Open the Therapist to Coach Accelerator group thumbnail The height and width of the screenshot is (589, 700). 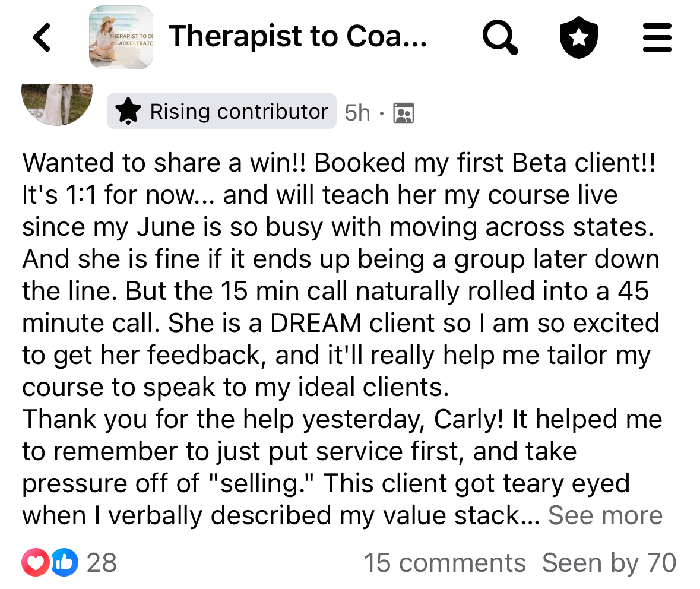click(121, 38)
